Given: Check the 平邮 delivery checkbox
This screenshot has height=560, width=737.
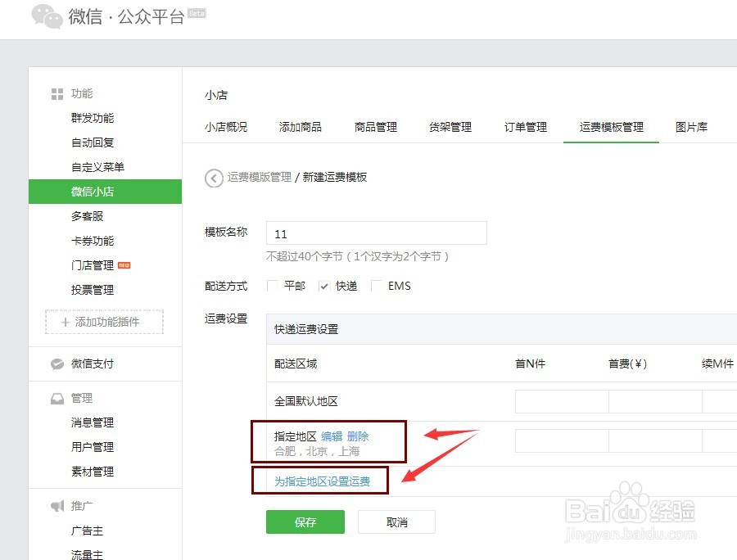Looking at the screenshot, I should click(272, 286).
